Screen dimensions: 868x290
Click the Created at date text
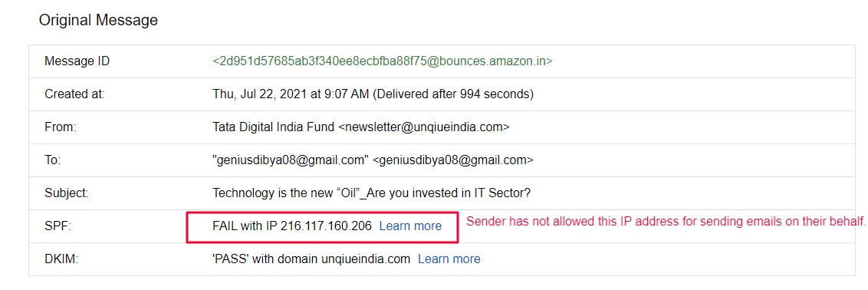[x=290, y=94]
